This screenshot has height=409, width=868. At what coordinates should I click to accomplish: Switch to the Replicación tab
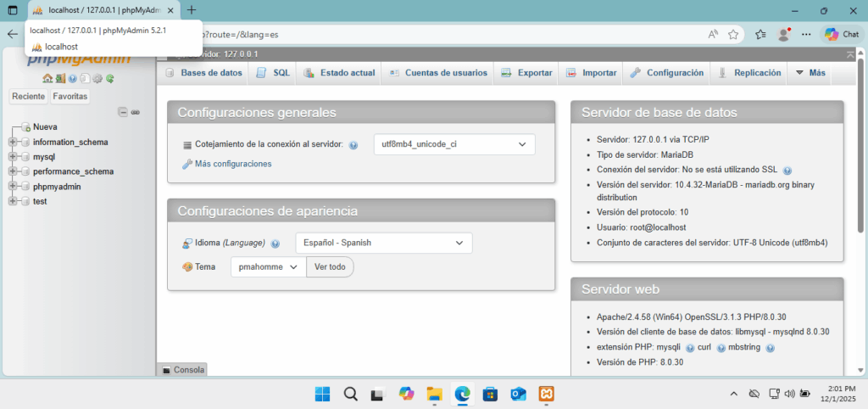click(749, 73)
